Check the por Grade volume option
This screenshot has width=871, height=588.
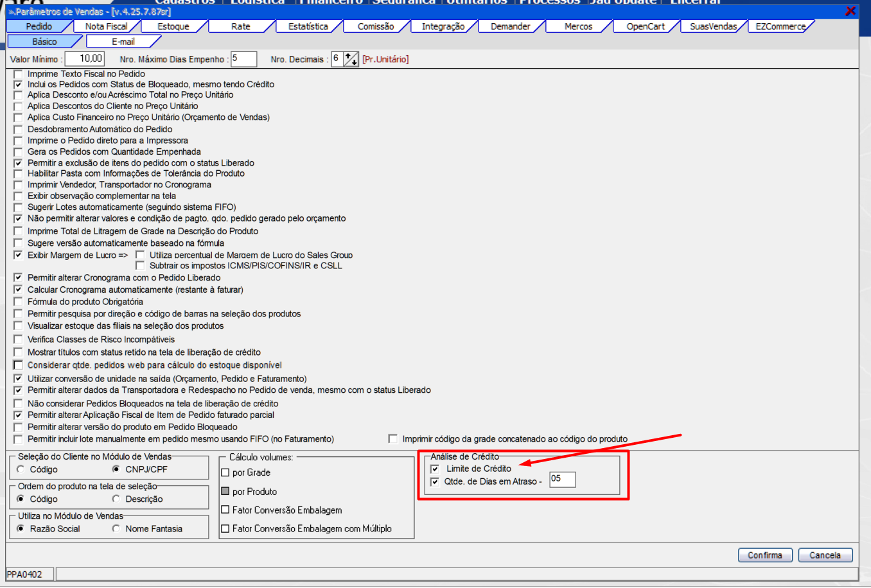pos(225,472)
